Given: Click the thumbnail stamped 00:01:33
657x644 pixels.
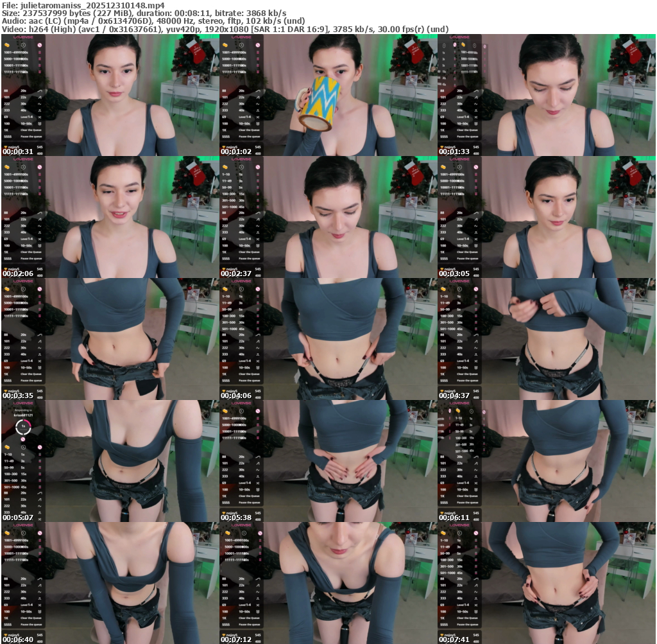Looking at the screenshot, I should [546, 95].
